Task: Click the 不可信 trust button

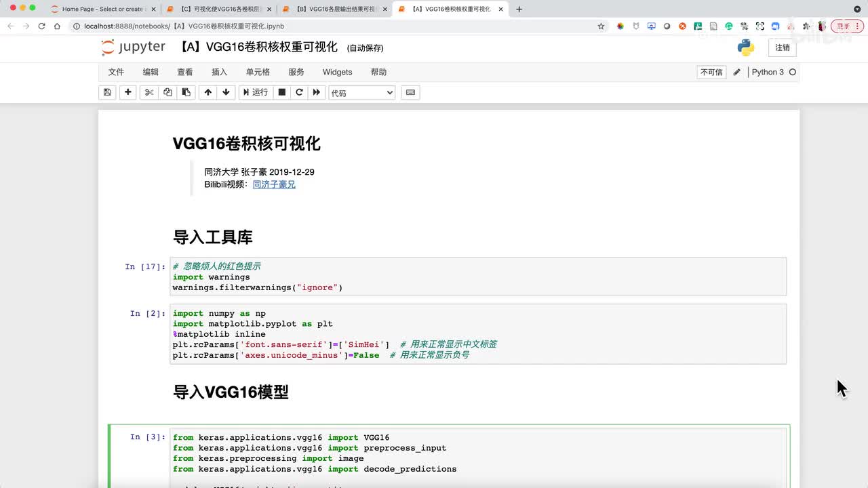Action: [x=711, y=72]
